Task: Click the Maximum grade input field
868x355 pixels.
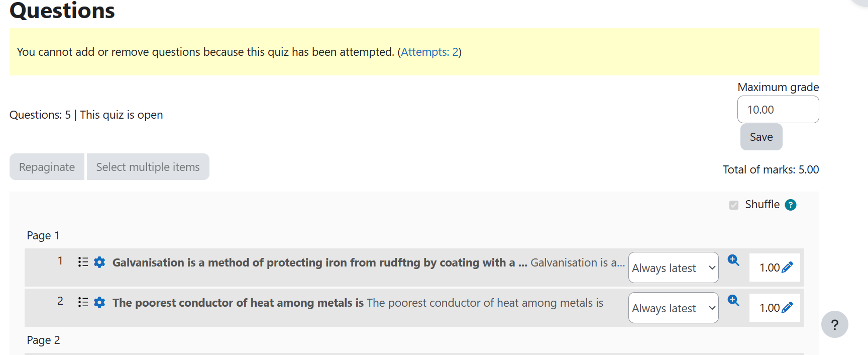Action: click(x=778, y=110)
